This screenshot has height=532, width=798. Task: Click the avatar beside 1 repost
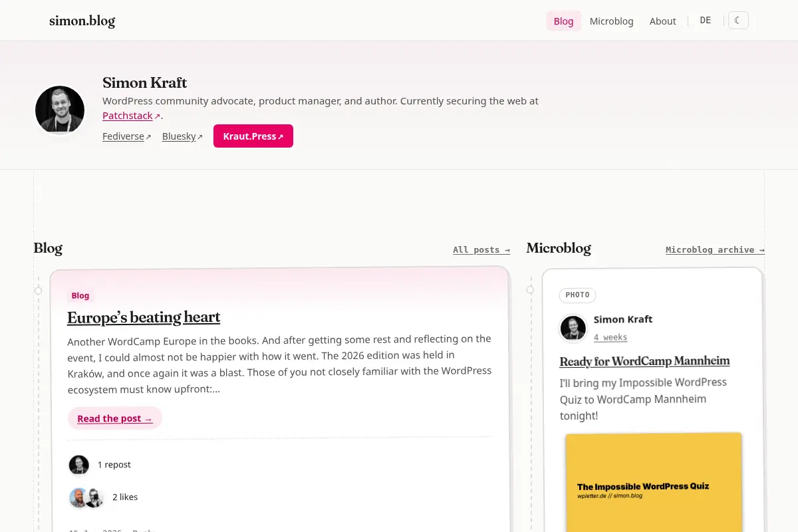[x=79, y=465]
